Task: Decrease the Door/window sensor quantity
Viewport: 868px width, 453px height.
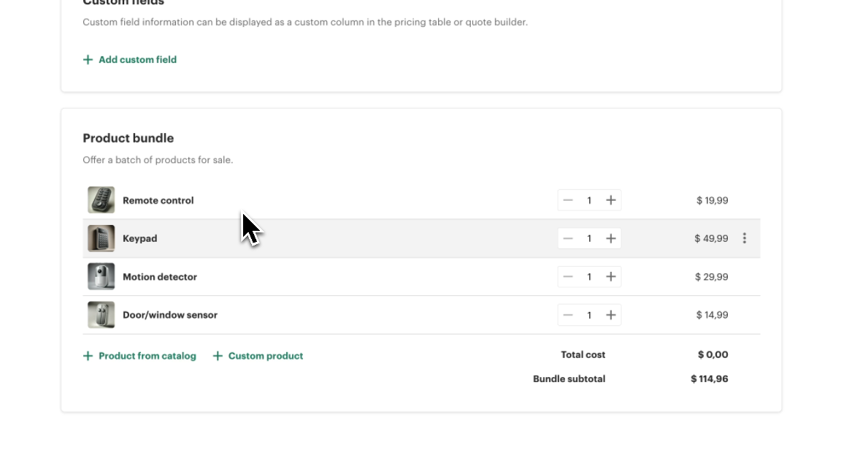Action: (568, 315)
